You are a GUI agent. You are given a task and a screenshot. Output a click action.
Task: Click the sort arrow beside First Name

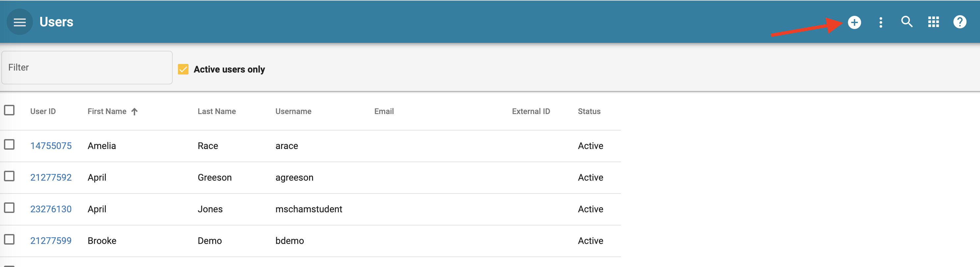134,111
